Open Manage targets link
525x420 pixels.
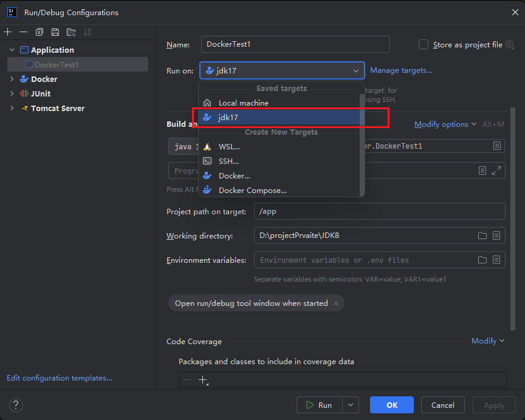pos(401,70)
